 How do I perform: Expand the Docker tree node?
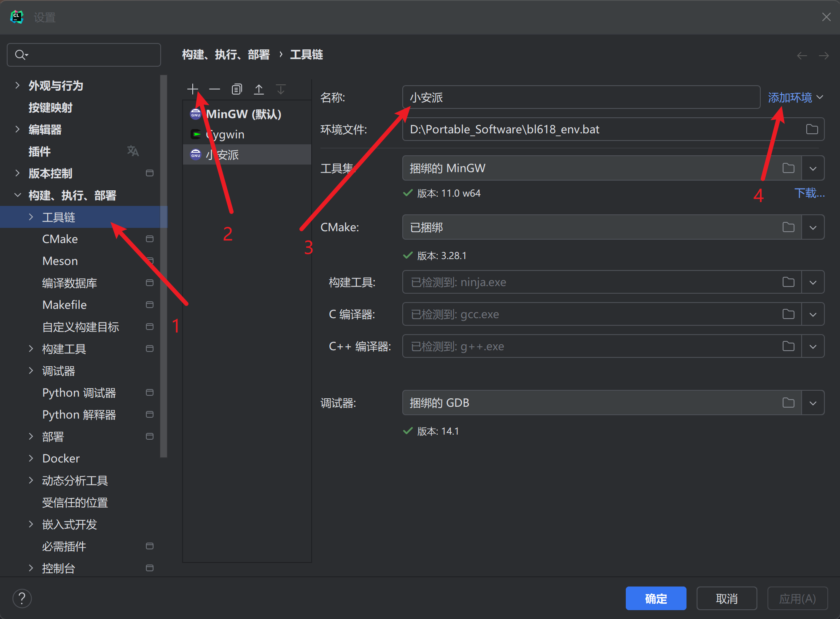(x=31, y=458)
